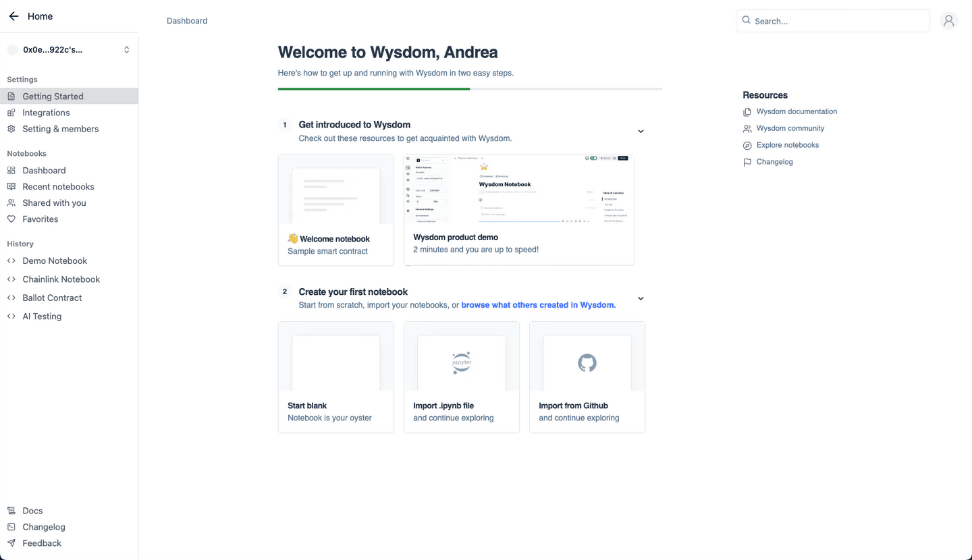Click the Ballot Contract code icon
Viewport: 972px width, 560px height.
coord(11,298)
